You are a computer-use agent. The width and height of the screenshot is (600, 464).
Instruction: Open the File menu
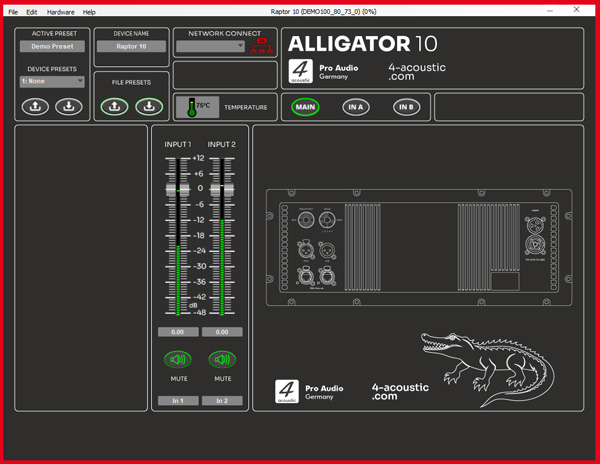pyautogui.click(x=13, y=12)
